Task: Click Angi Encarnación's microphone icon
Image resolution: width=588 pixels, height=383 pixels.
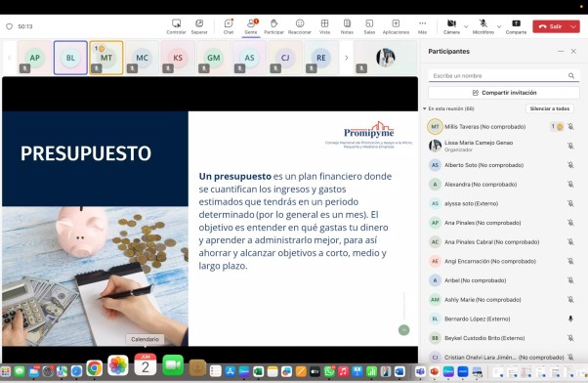Action: pos(570,261)
